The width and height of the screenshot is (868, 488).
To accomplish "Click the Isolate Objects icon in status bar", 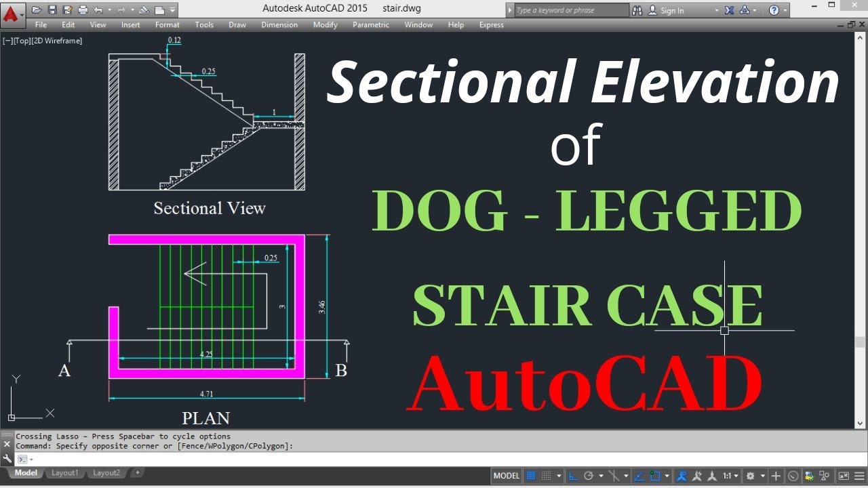I will pyautogui.click(x=825, y=476).
